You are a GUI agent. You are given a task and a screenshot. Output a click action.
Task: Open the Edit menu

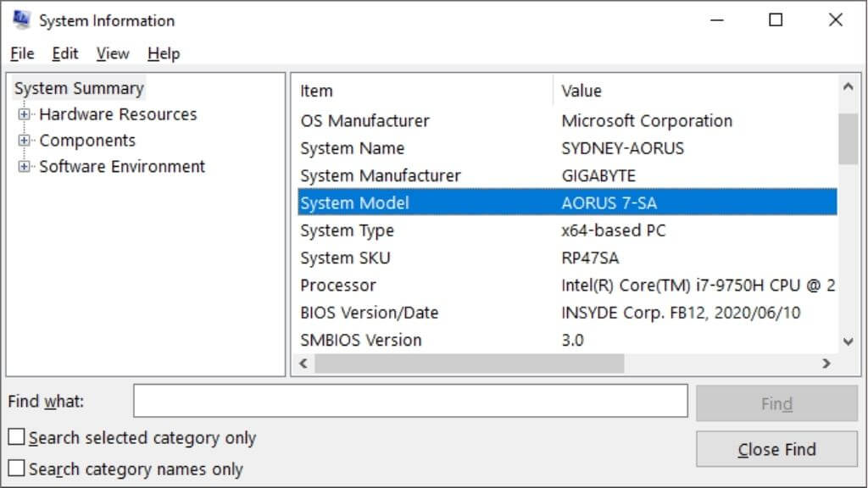coord(64,53)
